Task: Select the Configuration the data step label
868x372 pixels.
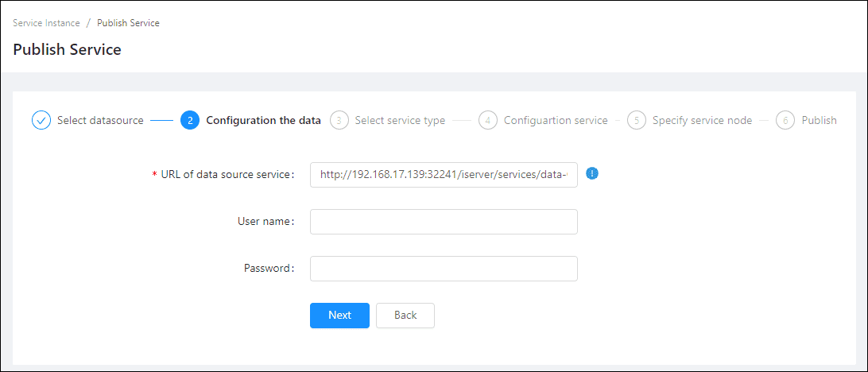Action: [263, 121]
